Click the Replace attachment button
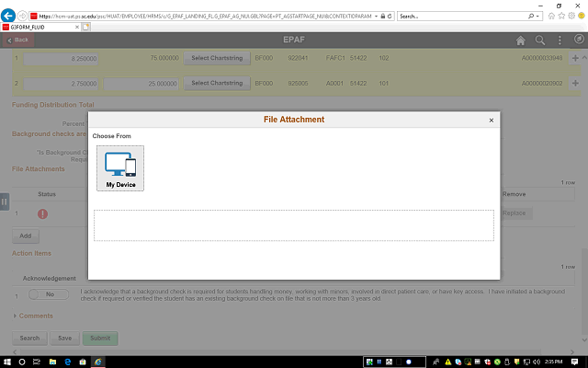The height and width of the screenshot is (368, 588). point(514,213)
